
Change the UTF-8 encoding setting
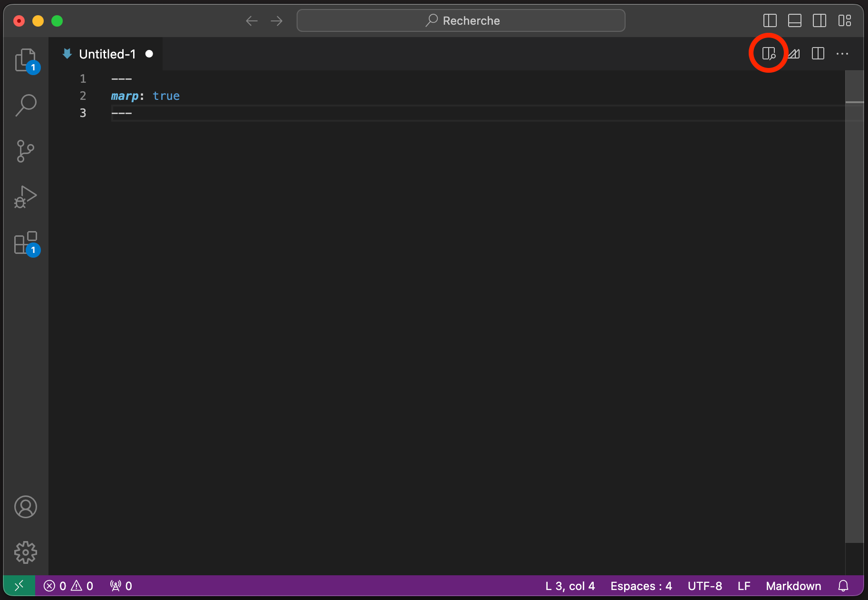pos(705,586)
